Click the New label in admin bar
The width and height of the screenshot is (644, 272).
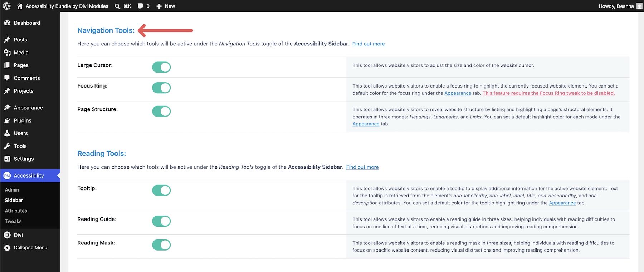(x=170, y=6)
